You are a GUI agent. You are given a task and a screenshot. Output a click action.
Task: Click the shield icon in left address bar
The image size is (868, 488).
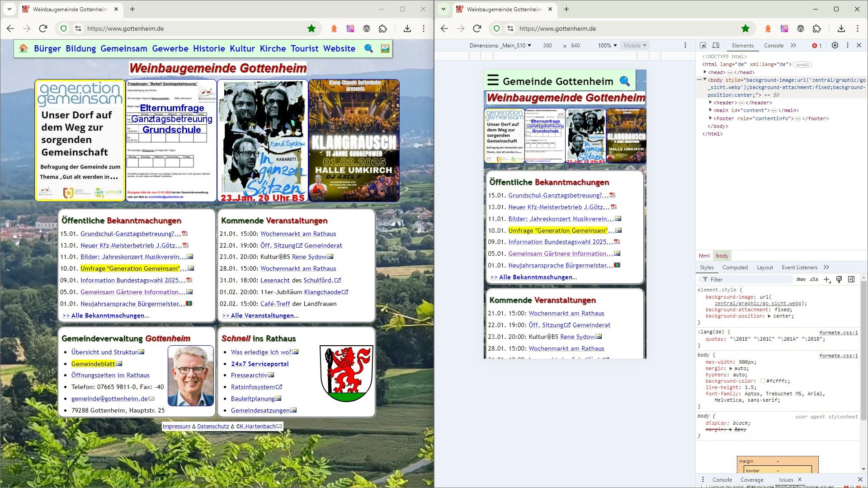64,28
